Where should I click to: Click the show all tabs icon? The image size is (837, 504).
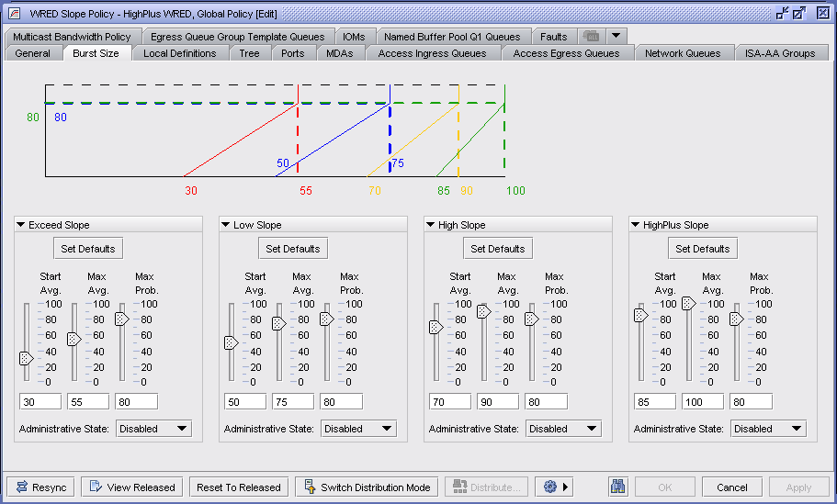(x=592, y=37)
